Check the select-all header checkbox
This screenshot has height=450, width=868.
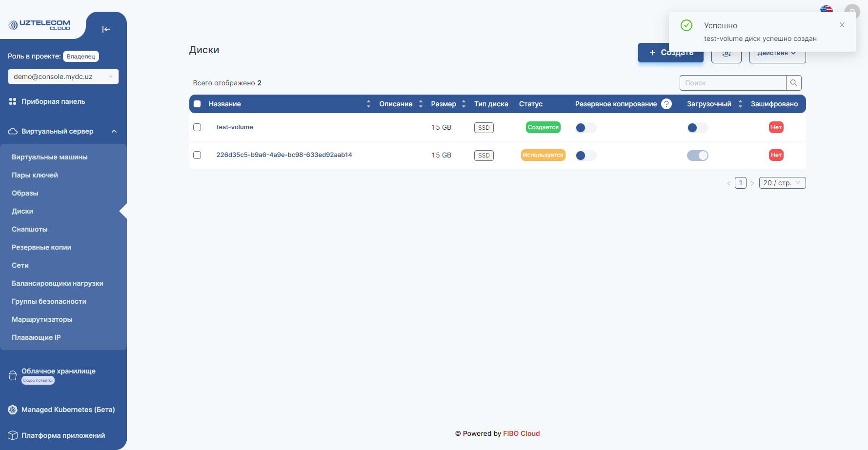pyautogui.click(x=197, y=104)
